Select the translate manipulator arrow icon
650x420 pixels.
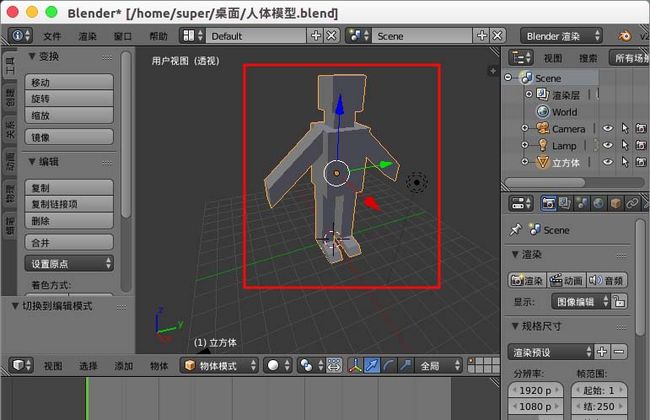point(372,365)
